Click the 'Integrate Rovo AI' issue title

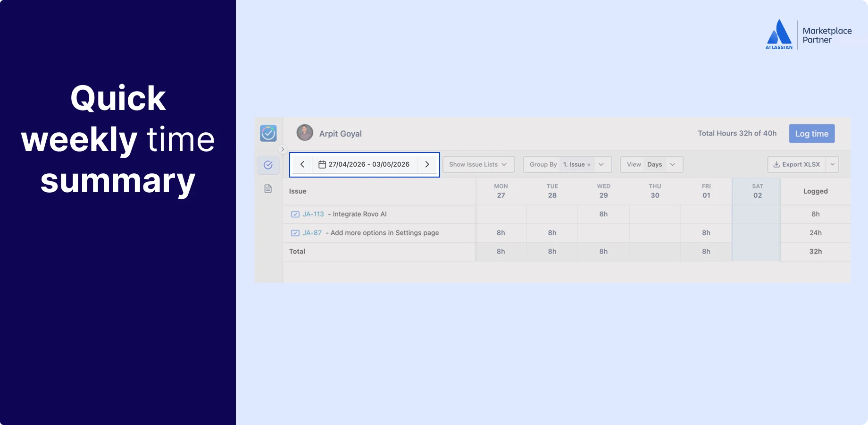[359, 214]
